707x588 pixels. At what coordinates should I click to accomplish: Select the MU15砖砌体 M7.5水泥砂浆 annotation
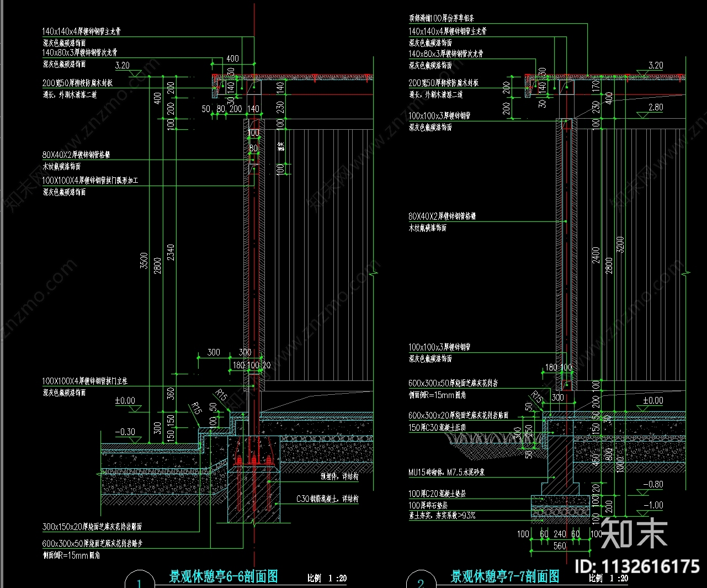tap(446, 472)
